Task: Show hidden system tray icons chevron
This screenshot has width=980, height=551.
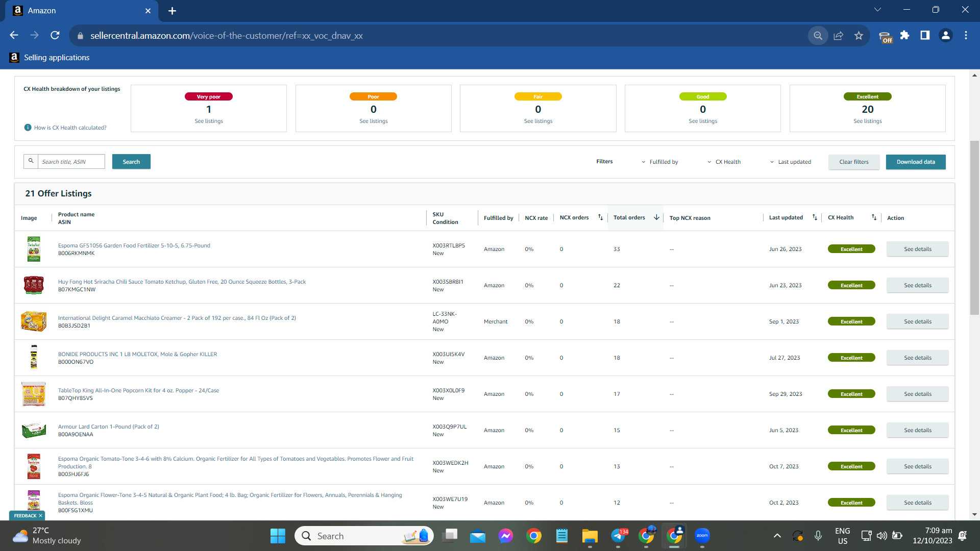Action: click(x=777, y=536)
